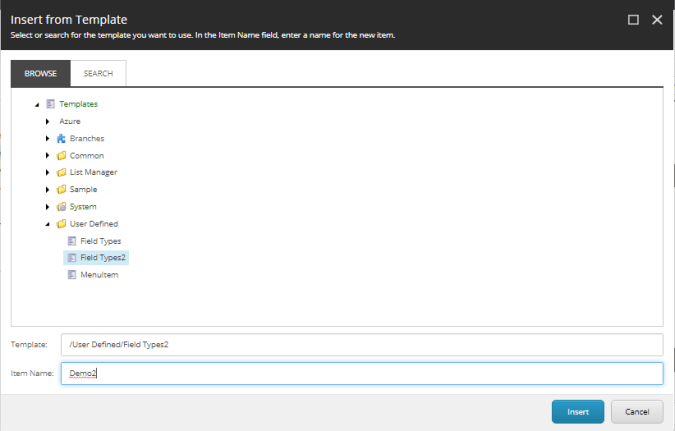Click the Template path field
675x431 pixels.
tap(360, 344)
